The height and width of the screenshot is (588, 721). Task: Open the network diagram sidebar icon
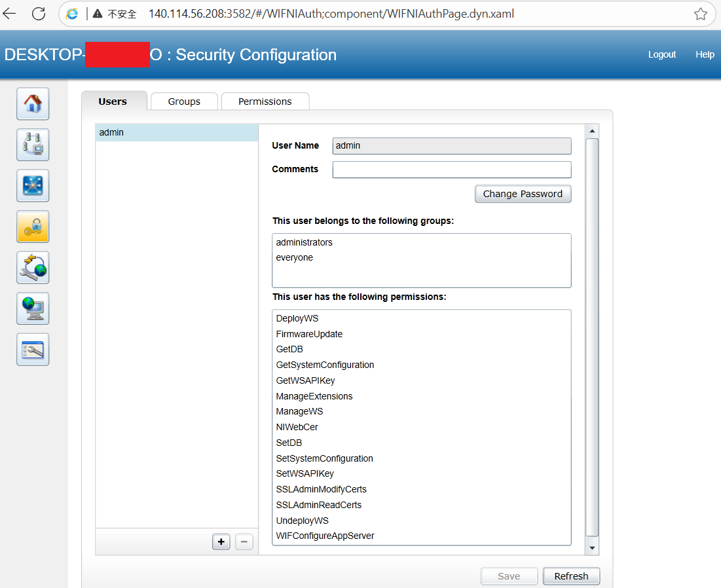click(33, 186)
